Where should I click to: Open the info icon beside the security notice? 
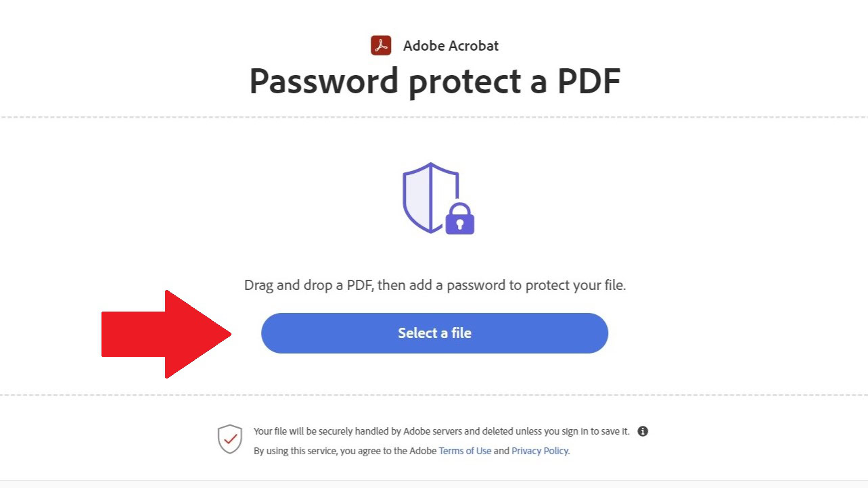(643, 431)
